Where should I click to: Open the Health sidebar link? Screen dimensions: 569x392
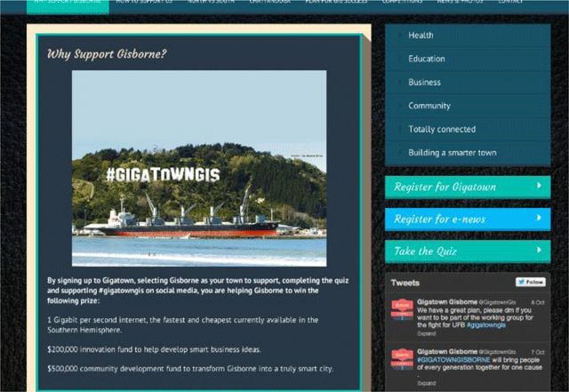coord(421,36)
